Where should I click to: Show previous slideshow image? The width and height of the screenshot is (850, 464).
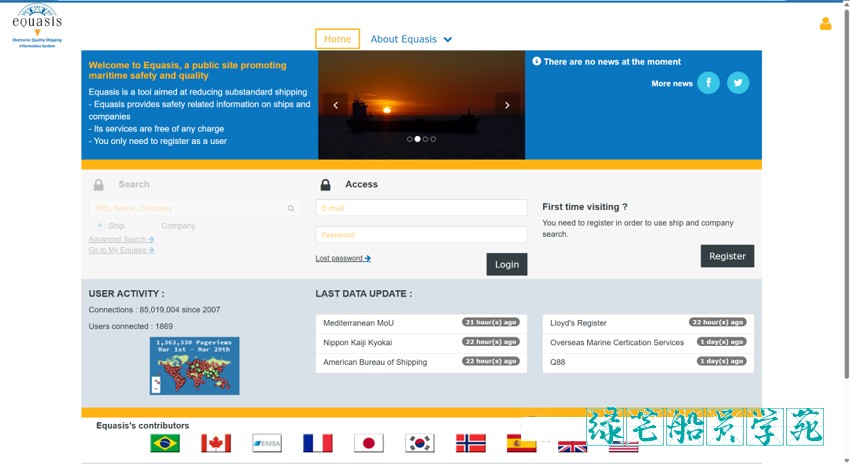tap(336, 105)
